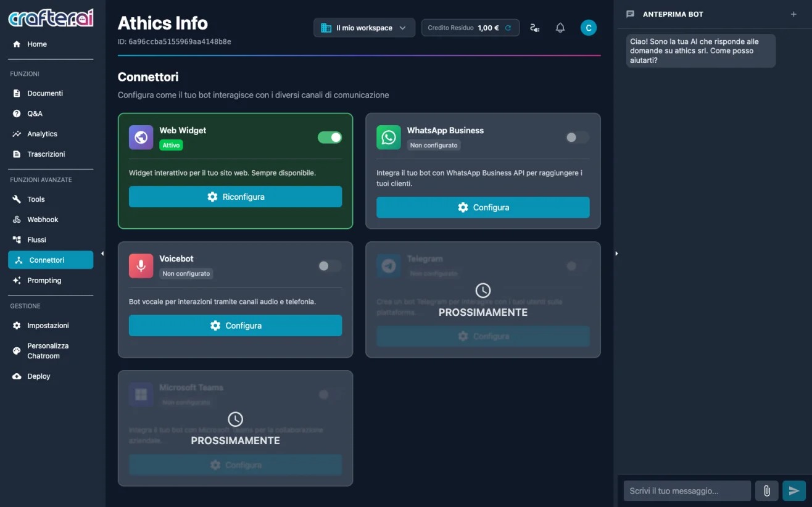
Task: Click the connection plug icon in the header
Action: point(535,28)
